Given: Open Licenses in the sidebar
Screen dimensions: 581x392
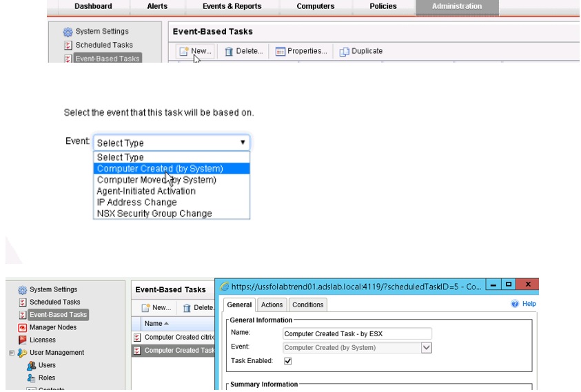Looking at the screenshot, I should [x=42, y=340].
